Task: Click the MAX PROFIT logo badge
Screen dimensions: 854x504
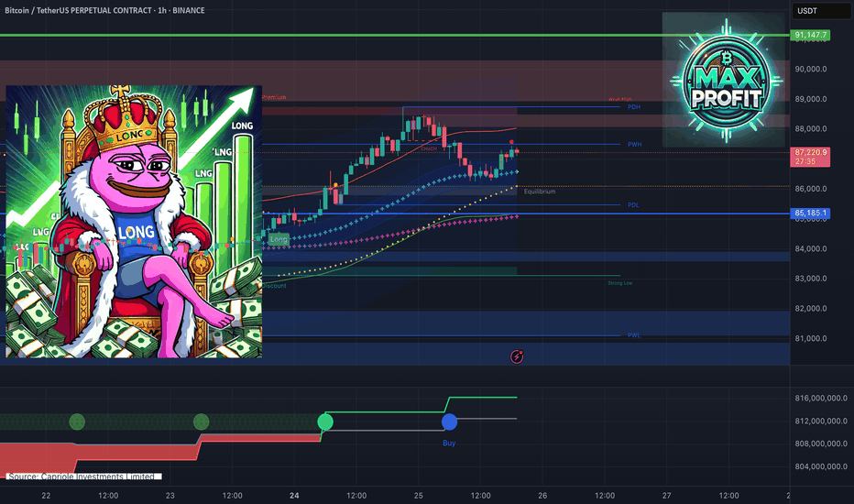Action: click(x=726, y=80)
